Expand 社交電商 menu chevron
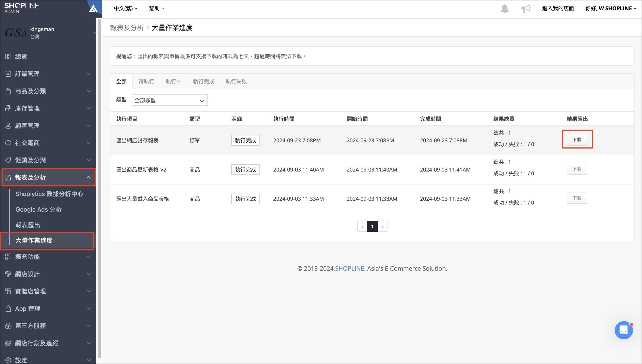 89,143
